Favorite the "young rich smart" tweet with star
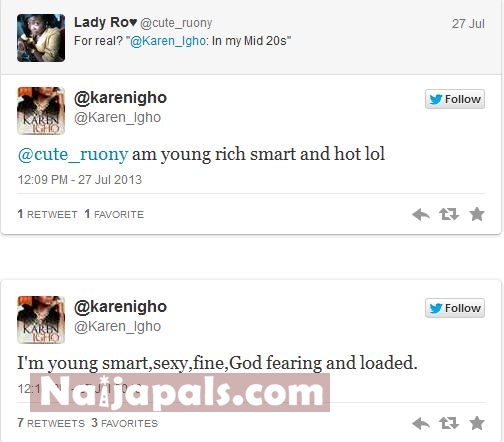 [477, 214]
